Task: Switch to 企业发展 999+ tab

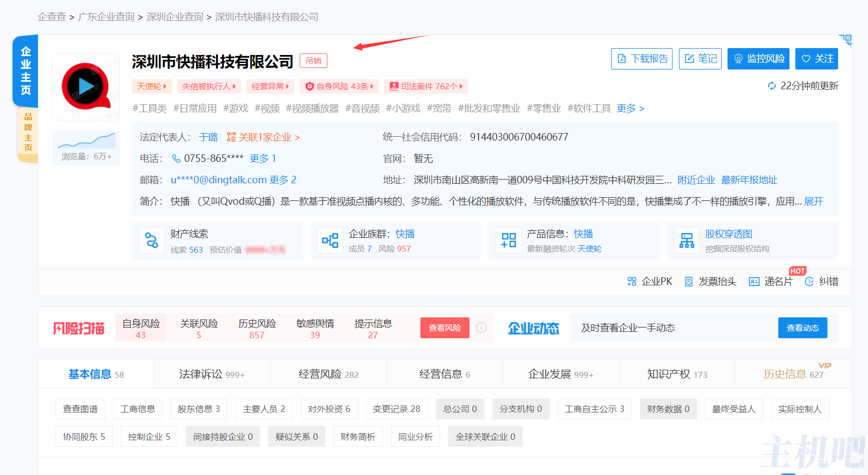Action: (x=561, y=374)
